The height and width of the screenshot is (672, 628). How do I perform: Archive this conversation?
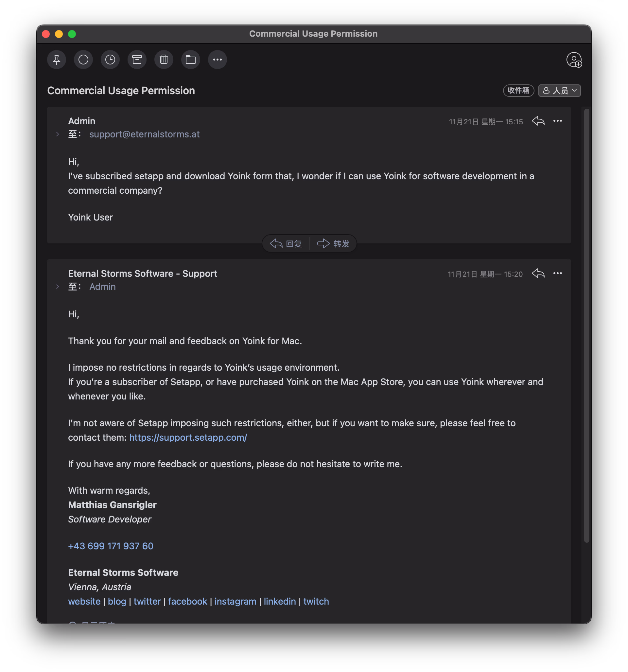click(x=137, y=60)
